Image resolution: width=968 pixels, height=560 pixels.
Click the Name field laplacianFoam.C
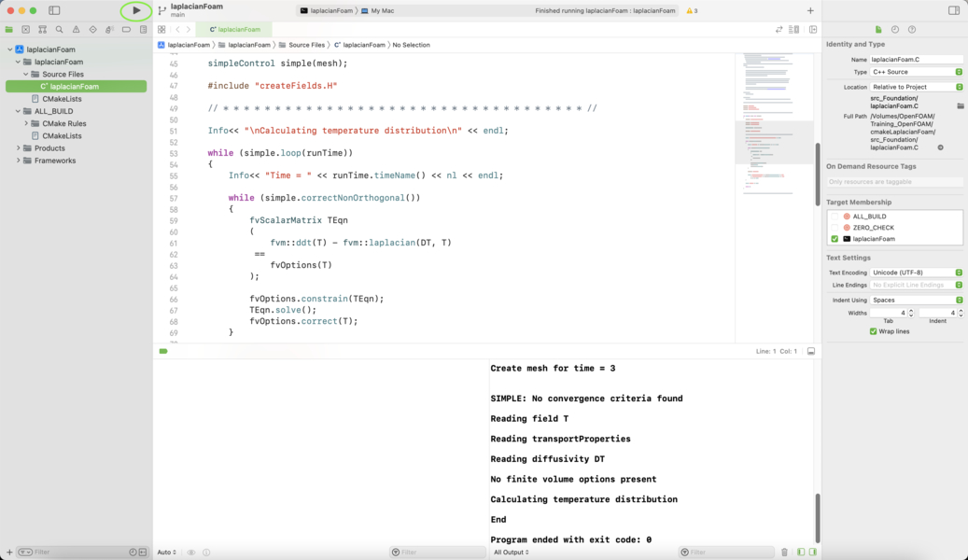point(916,60)
